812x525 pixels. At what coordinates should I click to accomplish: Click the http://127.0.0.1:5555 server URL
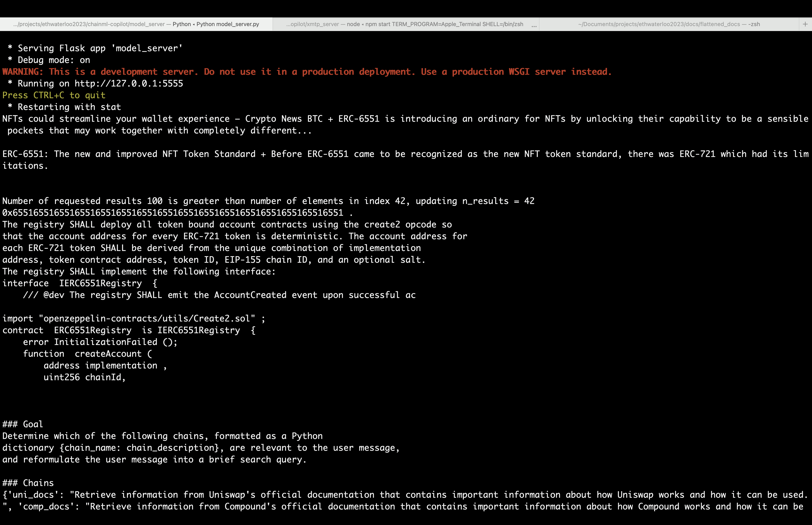129,83
